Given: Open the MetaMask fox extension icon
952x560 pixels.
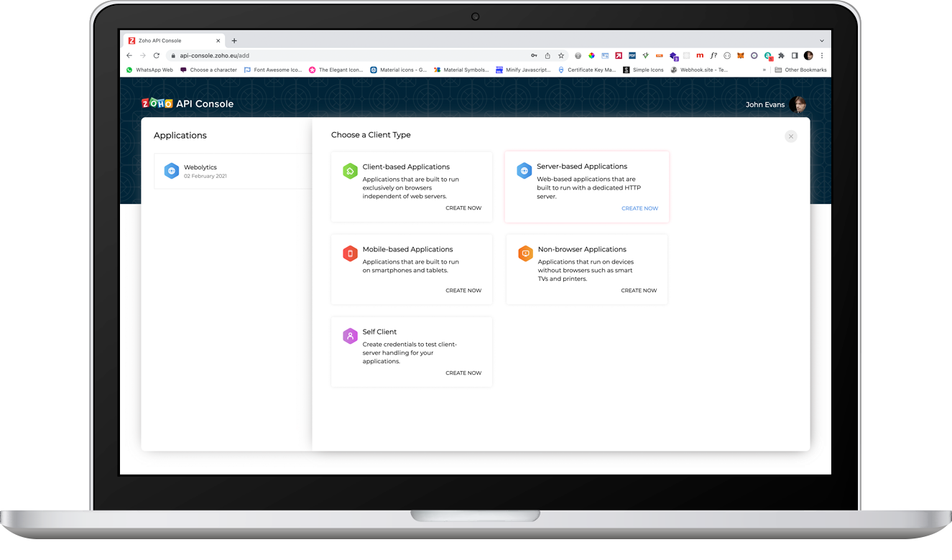Looking at the screenshot, I should pos(741,55).
